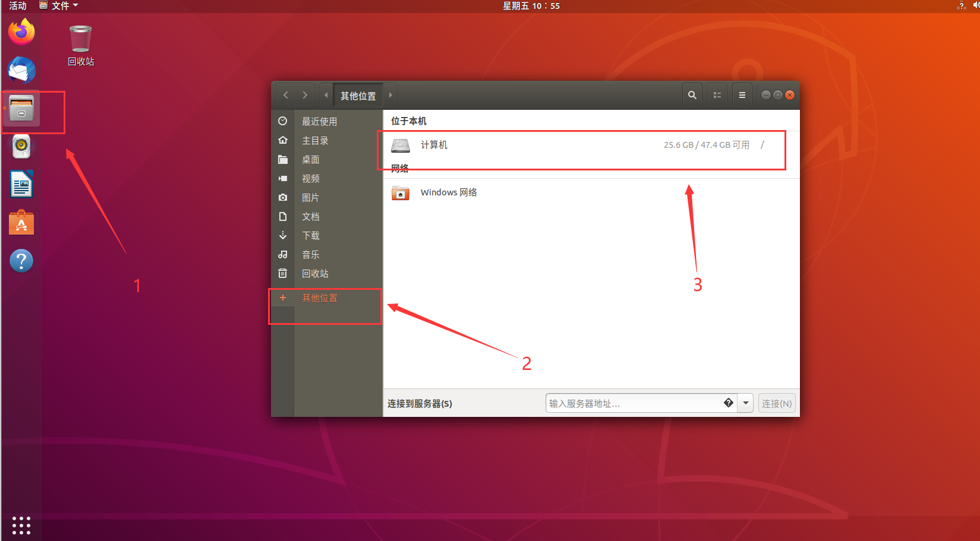Open the Windows 网络 folder

(448, 193)
